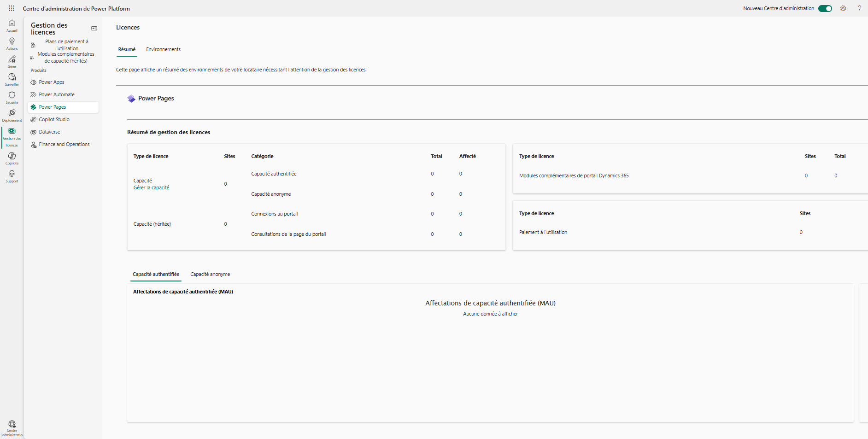Click Gérer la capacité link
The height and width of the screenshot is (439, 868).
pyautogui.click(x=151, y=187)
